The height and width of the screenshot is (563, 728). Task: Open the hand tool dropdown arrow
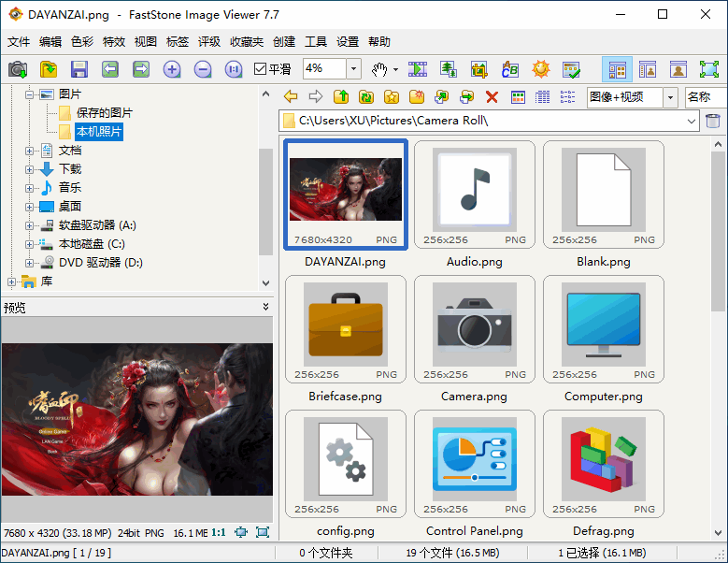click(x=395, y=70)
